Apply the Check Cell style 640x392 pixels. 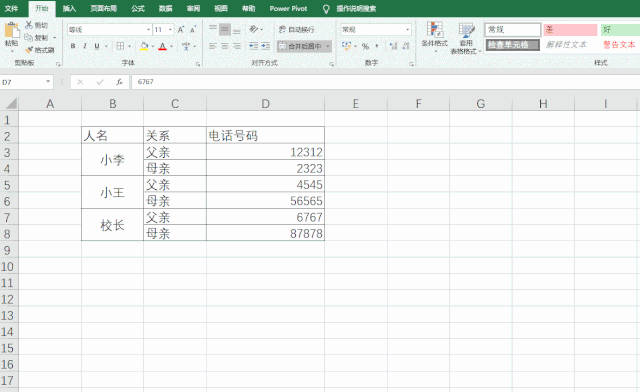point(513,45)
